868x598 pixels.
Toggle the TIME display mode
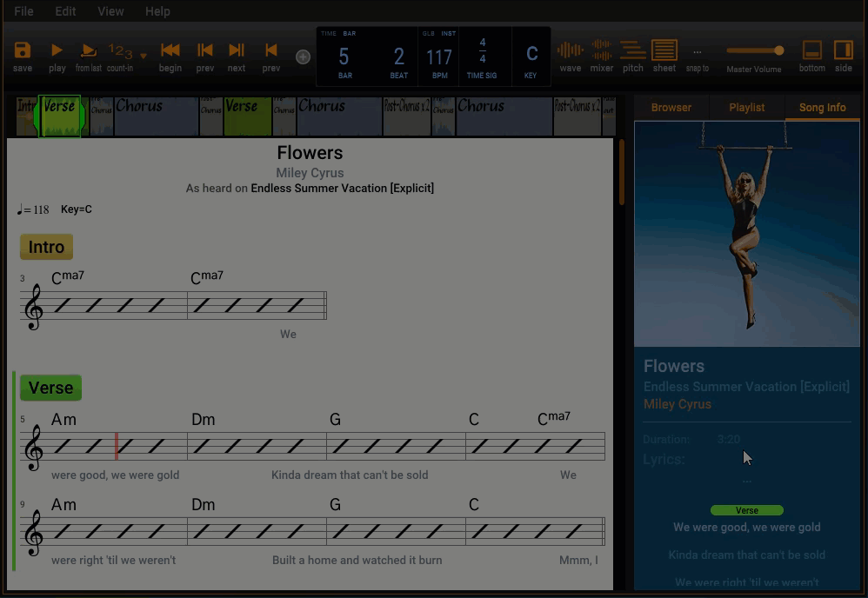click(x=329, y=33)
